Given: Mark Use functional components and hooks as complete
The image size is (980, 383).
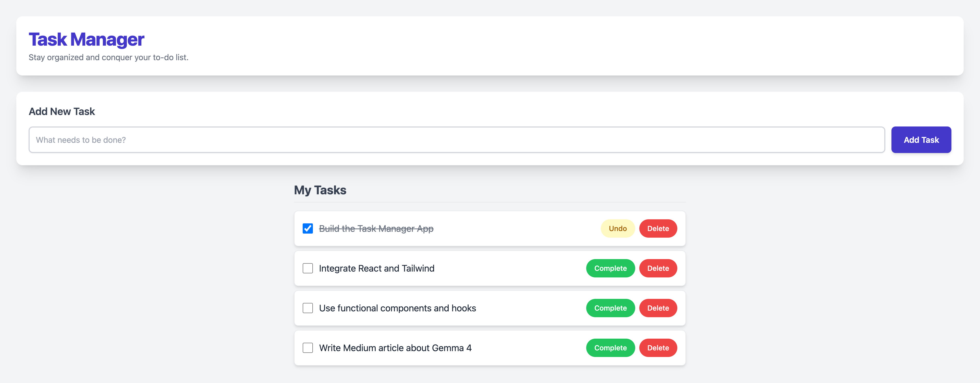Looking at the screenshot, I should point(610,308).
